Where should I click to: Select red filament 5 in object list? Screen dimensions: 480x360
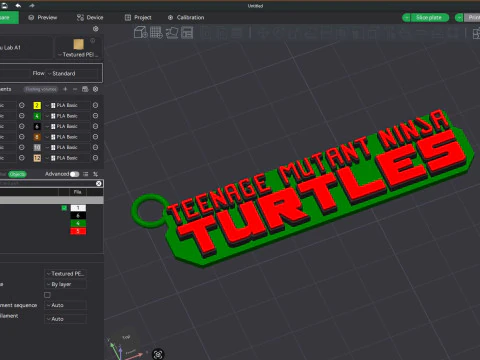[x=78, y=231]
